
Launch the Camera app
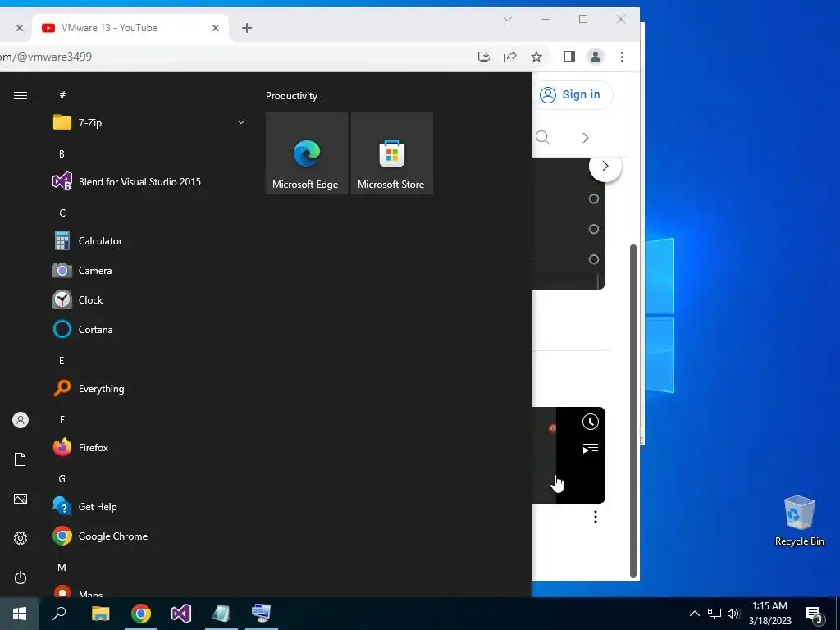tap(149, 271)
